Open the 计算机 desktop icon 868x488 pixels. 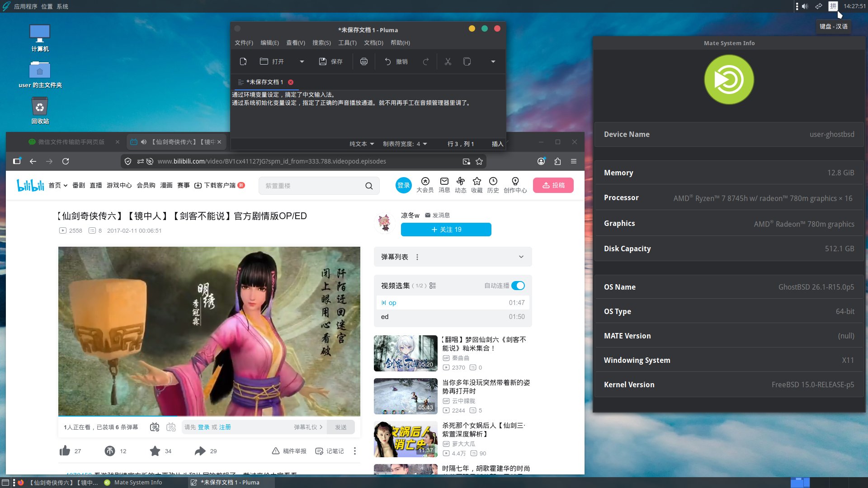point(40,38)
